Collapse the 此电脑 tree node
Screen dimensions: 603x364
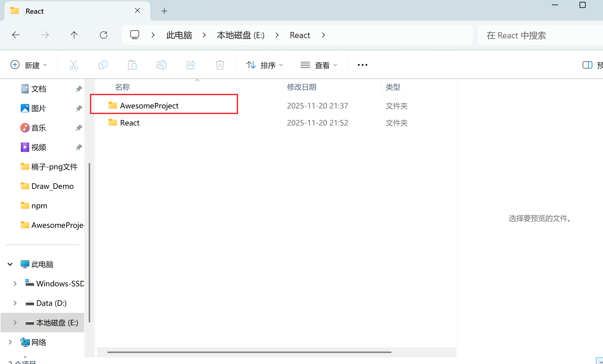[x=10, y=264]
